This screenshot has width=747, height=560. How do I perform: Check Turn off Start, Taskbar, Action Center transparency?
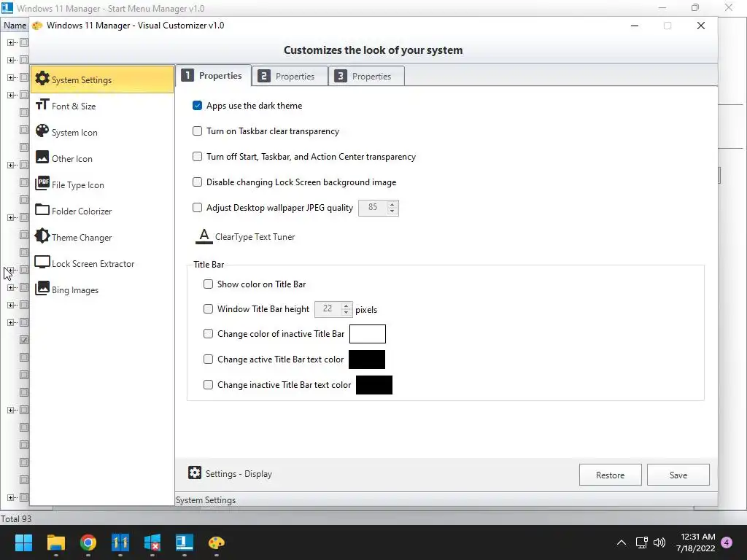click(197, 156)
